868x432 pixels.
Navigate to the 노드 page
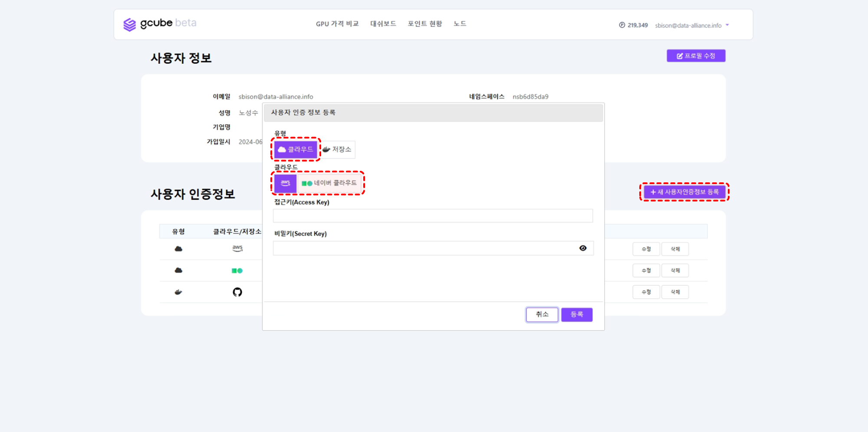coord(460,24)
